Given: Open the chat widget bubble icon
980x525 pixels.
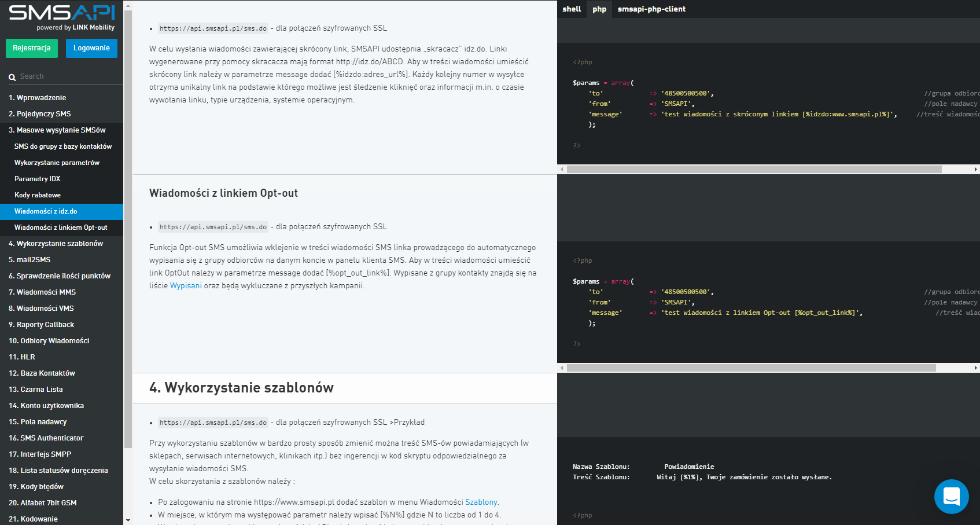Looking at the screenshot, I should [x=951, y=496].
